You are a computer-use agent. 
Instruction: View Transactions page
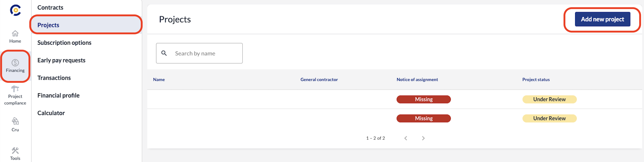point(54,78)
